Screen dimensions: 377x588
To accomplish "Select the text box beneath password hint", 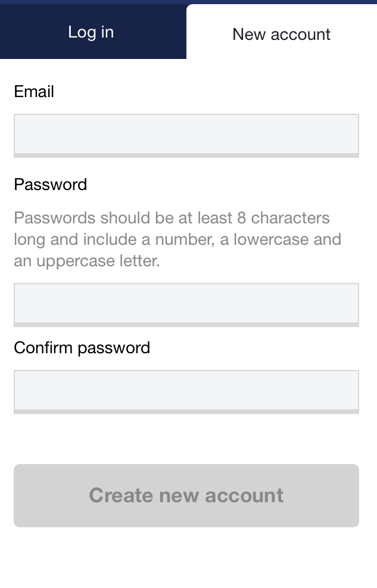I will (186, 305).
